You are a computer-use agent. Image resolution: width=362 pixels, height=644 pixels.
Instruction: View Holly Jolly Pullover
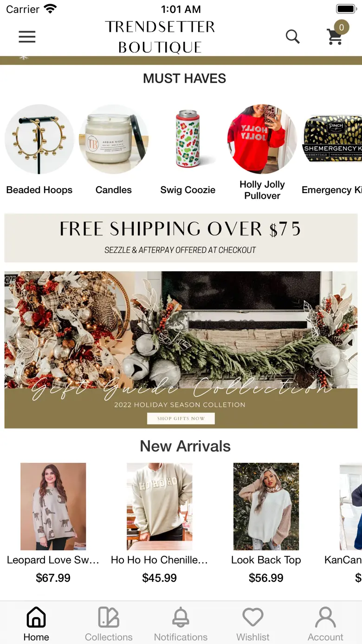(262, 139)
